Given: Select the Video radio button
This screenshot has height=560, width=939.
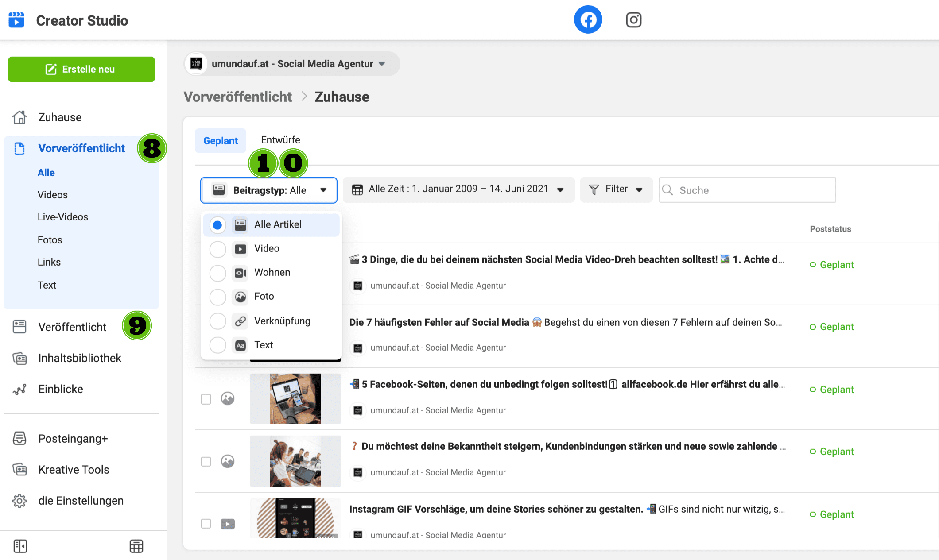Looking at the screenshot, I should 217,249.
